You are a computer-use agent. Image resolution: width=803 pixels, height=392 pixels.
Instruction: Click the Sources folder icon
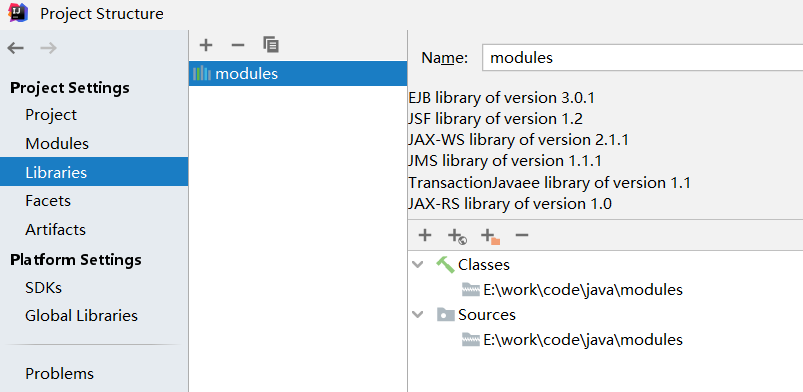(446, 314)
